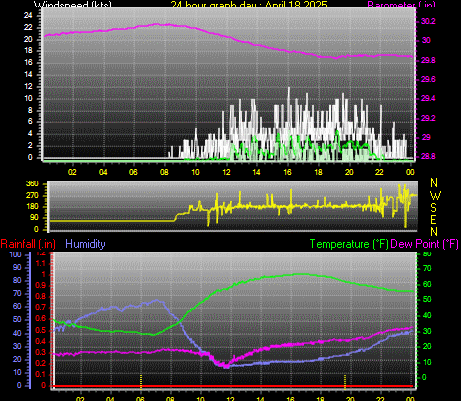
Task: Click the 12 hour label under windspeed graph
Action: tap(226, 172)
